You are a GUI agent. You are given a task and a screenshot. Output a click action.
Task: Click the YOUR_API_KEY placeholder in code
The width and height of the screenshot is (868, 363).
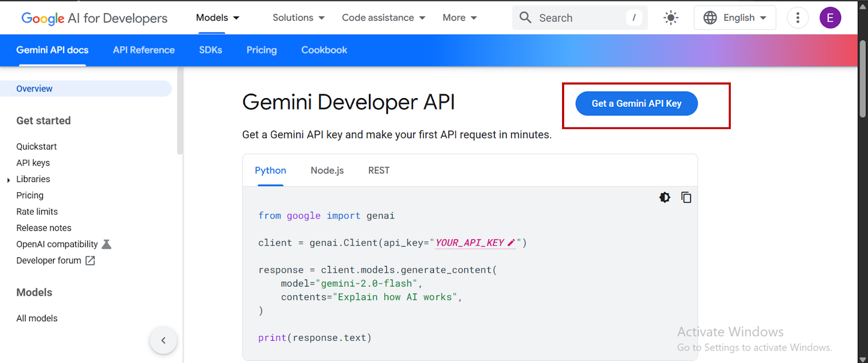coord(470,243)
